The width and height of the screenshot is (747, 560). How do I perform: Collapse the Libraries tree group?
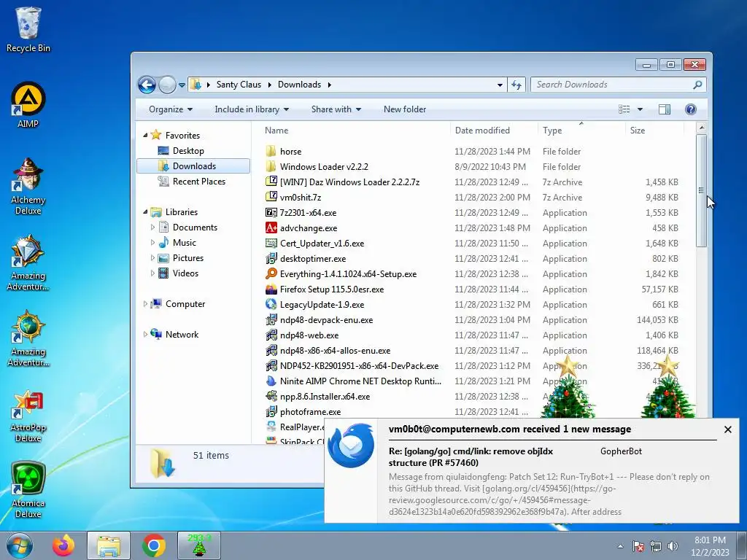(x=145, y=212)
